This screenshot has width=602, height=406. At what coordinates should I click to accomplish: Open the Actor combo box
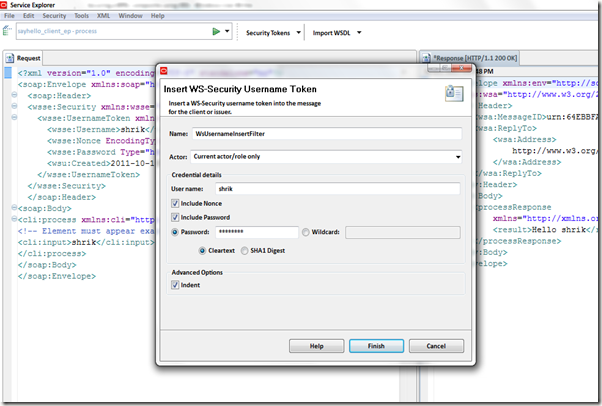[x=326, y=157]
